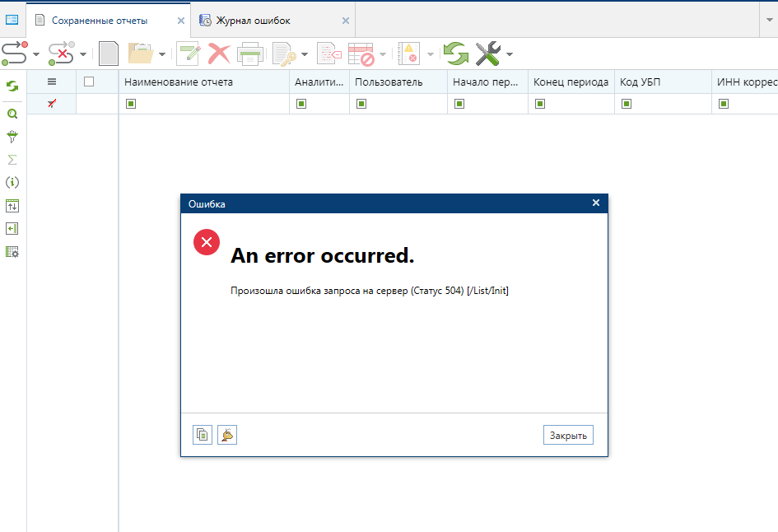Image resolution: width=778 pixels, height=532 pixels.
Task: Toggle filter box under ИНН коррес column
Action: (x=724, y=104)
